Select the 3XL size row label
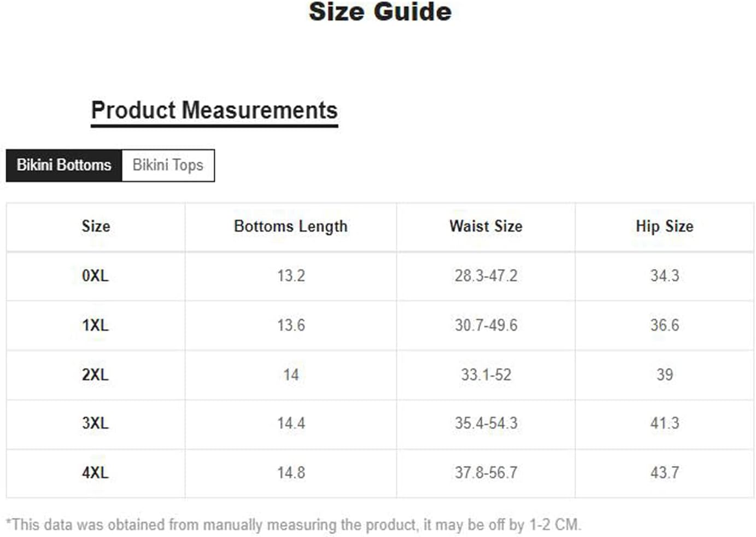 point(96,423)
